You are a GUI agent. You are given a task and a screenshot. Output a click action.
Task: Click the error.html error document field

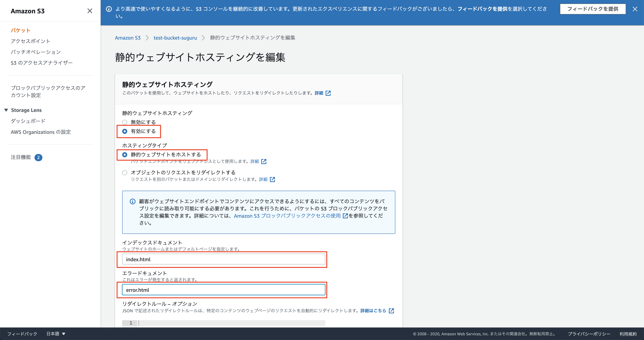pos(224,290)
